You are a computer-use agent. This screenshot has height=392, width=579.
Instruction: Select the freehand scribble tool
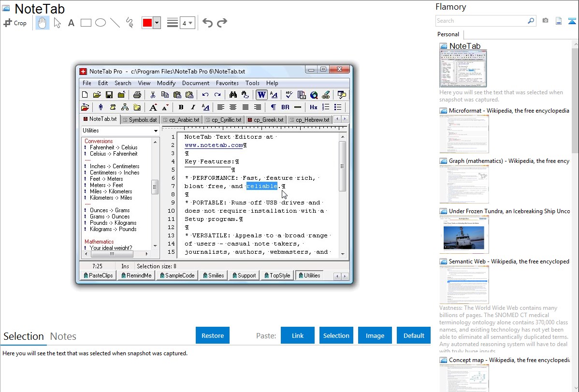point(129,23)
